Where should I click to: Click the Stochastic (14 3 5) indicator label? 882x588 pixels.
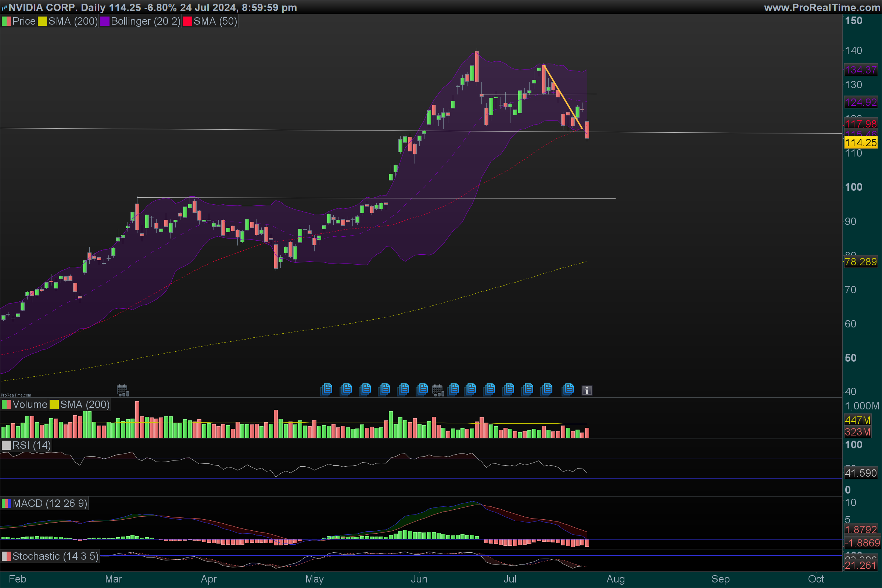tap(55, 556)
